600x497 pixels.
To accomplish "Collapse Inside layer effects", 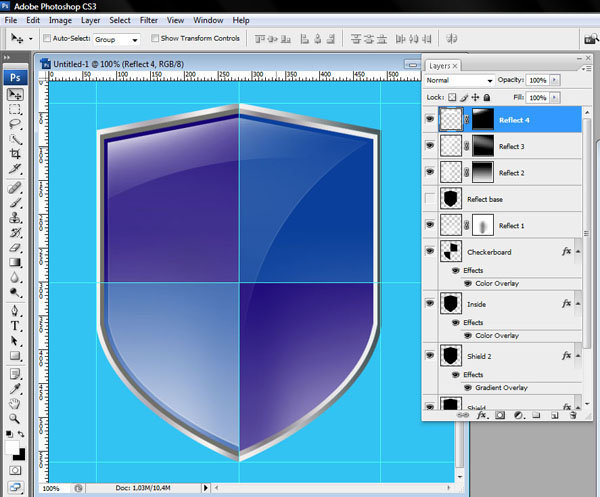I will point(578,304).
